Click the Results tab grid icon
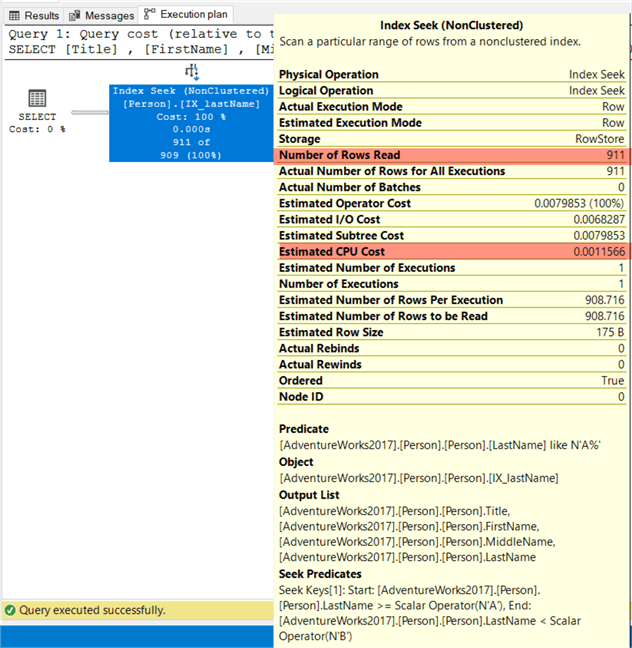632x648 pixels. click(x=14, y=16)
